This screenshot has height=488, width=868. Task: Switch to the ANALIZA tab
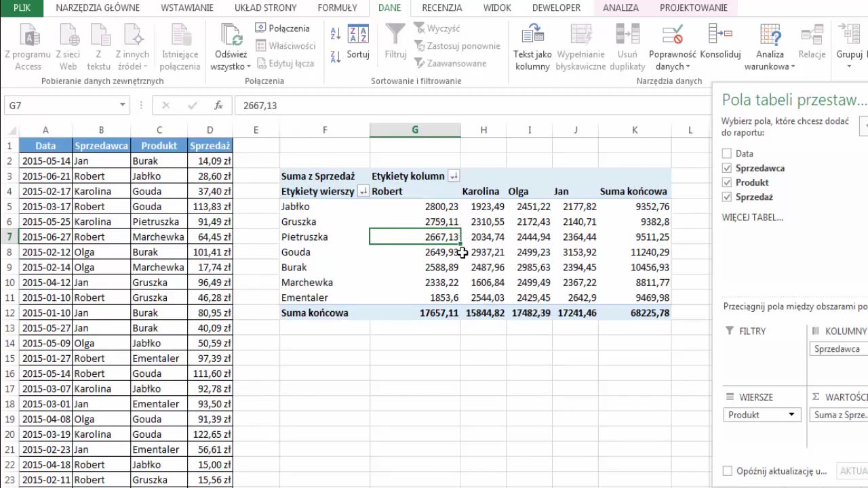(x=620, y=8)
